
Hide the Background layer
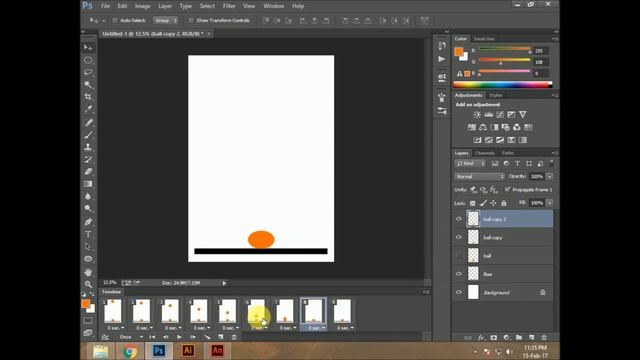pyautogui.click(x=459, y=292)
